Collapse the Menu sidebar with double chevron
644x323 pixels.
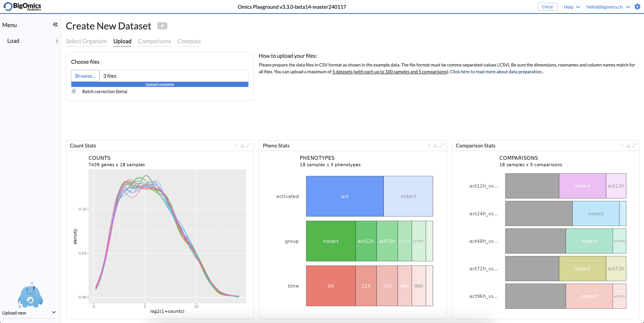55,25
